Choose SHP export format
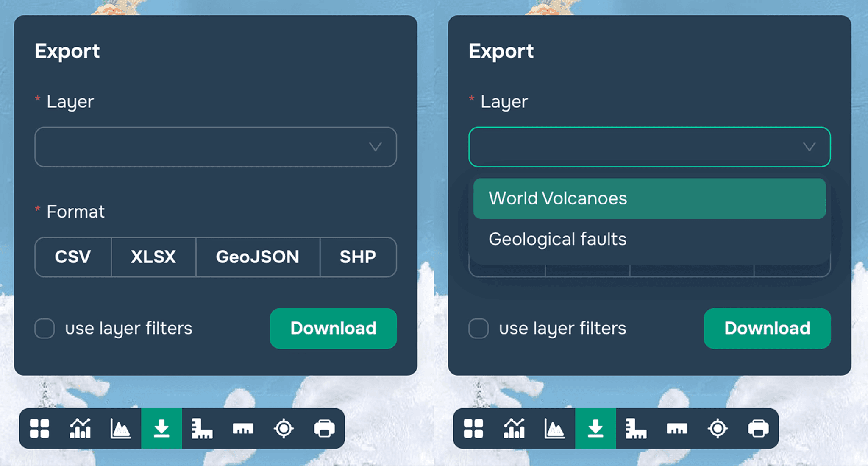 [x=358, y=257]
